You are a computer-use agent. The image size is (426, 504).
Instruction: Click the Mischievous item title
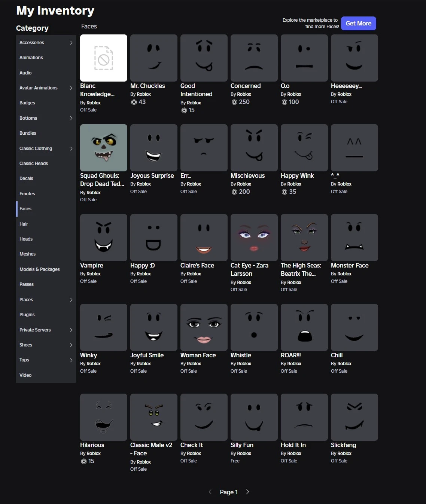coord(247,175)
